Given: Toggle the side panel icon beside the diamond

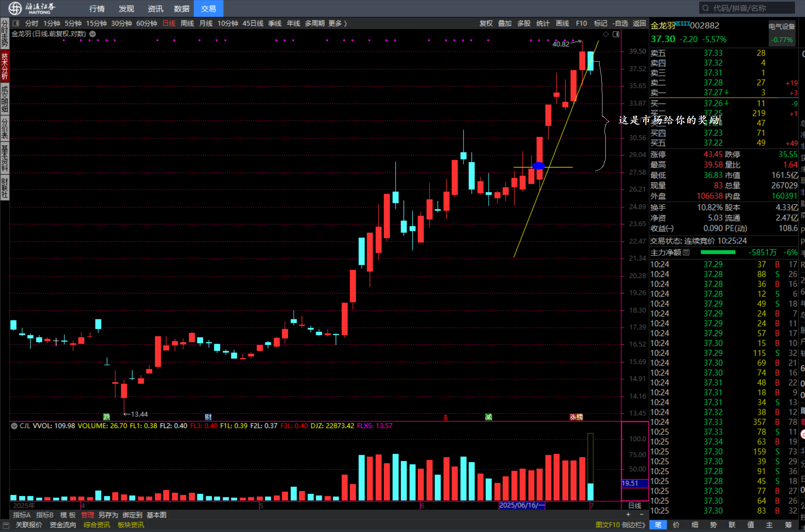Looking at the screenshot, I should [616, 34].
